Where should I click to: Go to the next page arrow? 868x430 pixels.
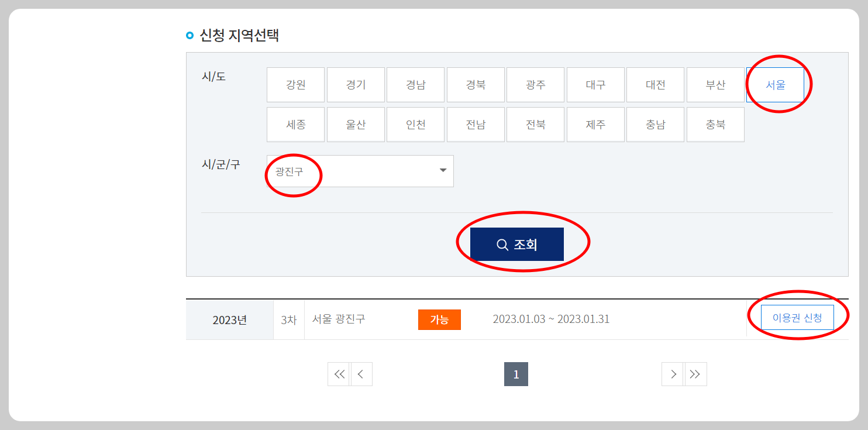[x=673, y=374]
